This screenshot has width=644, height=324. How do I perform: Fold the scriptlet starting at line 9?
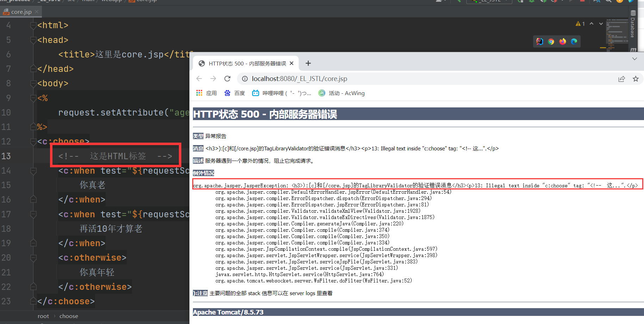[x=33, y=98]
